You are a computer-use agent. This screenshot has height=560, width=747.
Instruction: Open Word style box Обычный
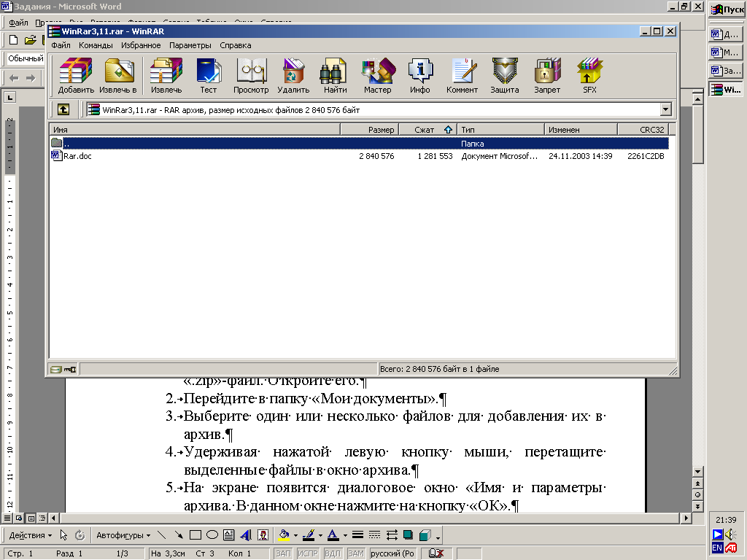[x=26, y=58]
